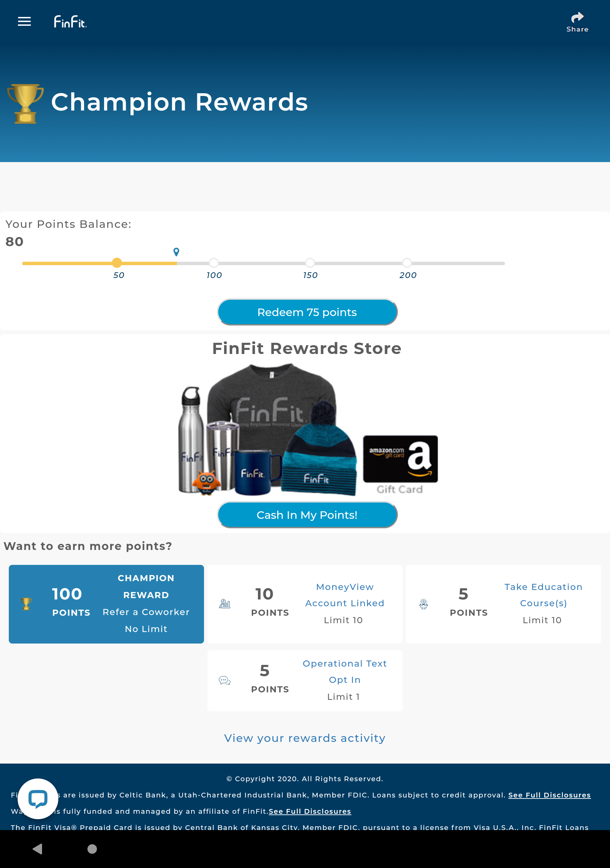Click the chat bubbles icon for text opt in
Screen dimensions: 610x868
(x=224, y=680)
